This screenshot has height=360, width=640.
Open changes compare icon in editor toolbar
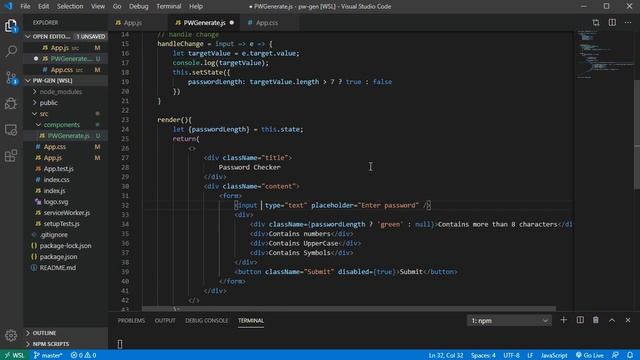click(x=596, y=22)
